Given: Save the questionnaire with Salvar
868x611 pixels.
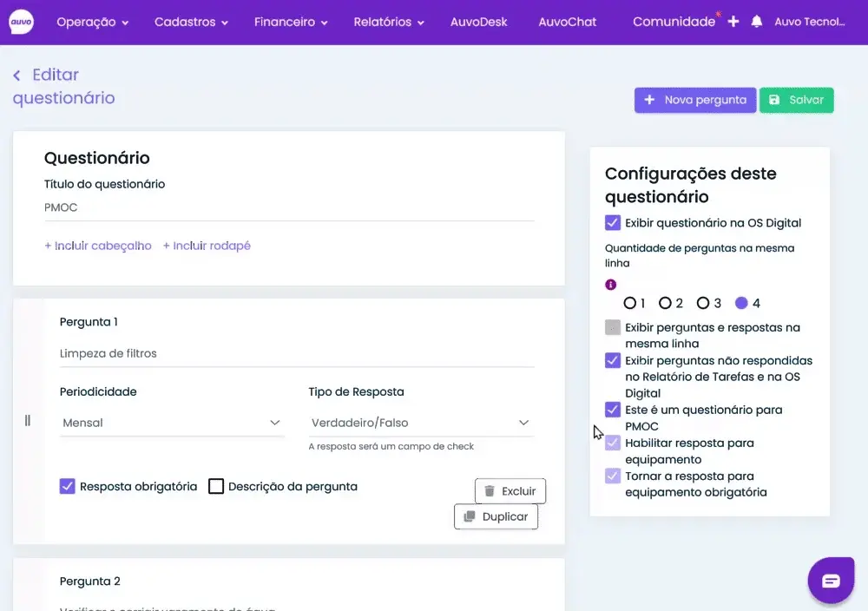Looking at the screenshot, I should click(796, 100).
